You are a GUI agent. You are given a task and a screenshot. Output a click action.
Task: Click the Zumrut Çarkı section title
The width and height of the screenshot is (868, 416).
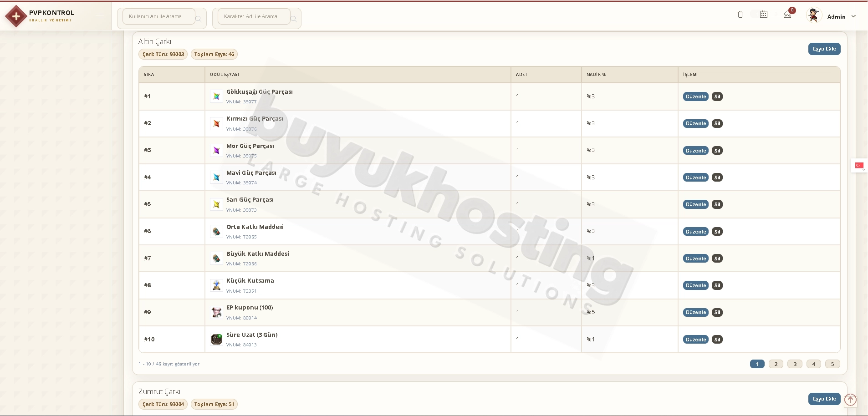(x=159, y=391)
